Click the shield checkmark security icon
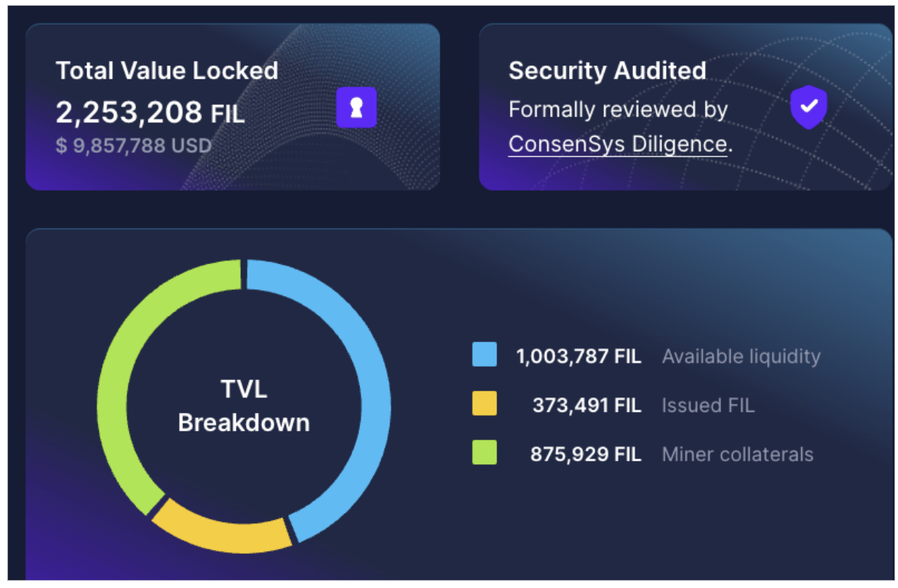The image size is (898, 588). point(808,107)
